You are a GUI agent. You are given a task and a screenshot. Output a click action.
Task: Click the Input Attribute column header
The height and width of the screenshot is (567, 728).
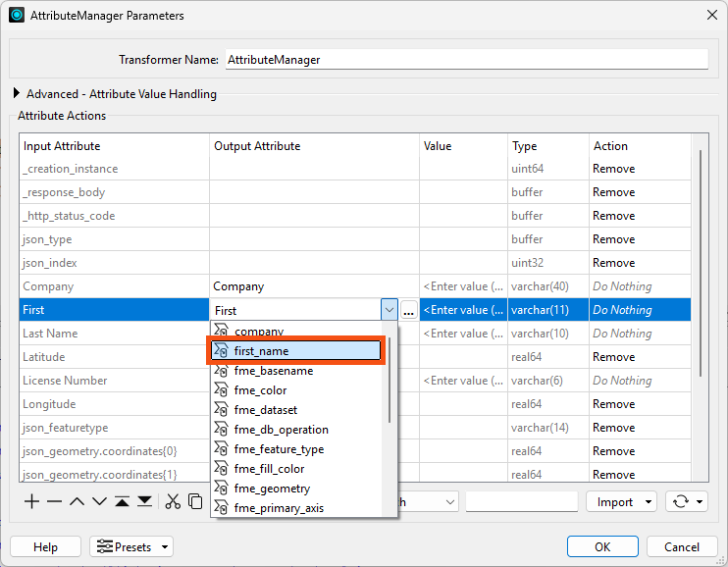click(114, 146)
